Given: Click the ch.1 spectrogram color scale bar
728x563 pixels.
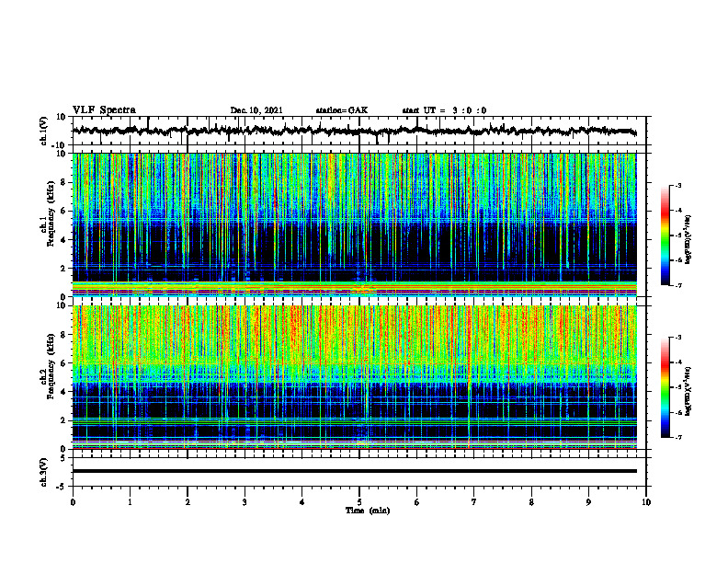Looking at the screenshot, I should (665, 236).
